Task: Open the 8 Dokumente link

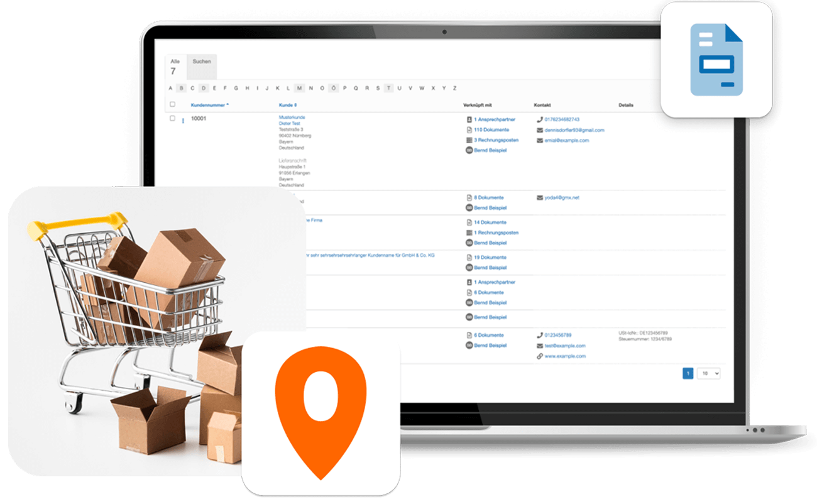Action: click(x=489, y=197)
